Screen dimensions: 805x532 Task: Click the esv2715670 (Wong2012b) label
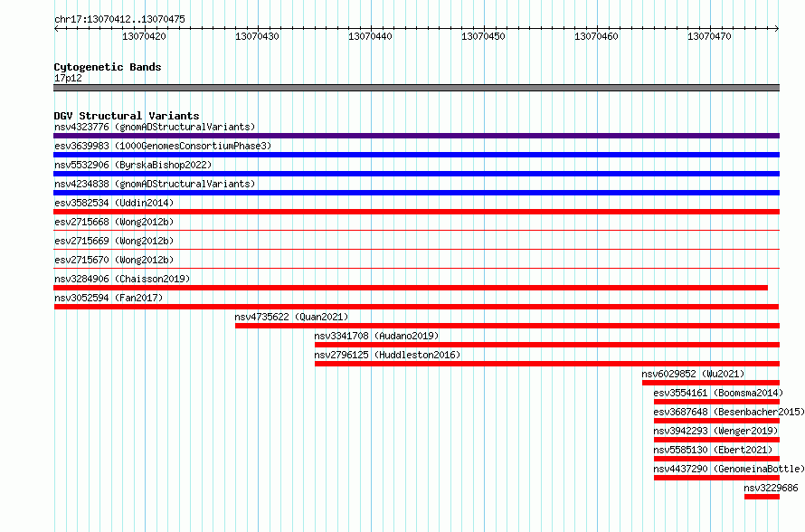(x=114, y=260)
